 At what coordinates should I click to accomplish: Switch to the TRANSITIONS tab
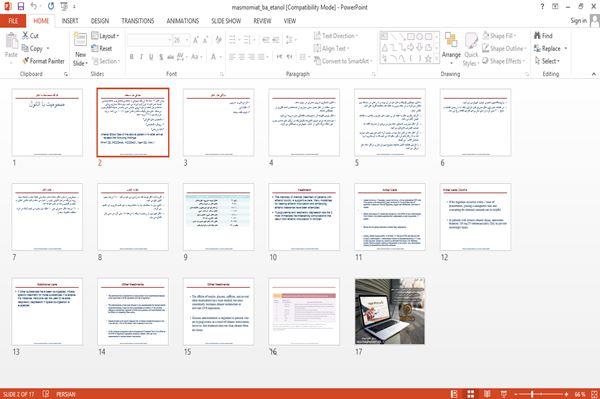click(x=138, y=21)
